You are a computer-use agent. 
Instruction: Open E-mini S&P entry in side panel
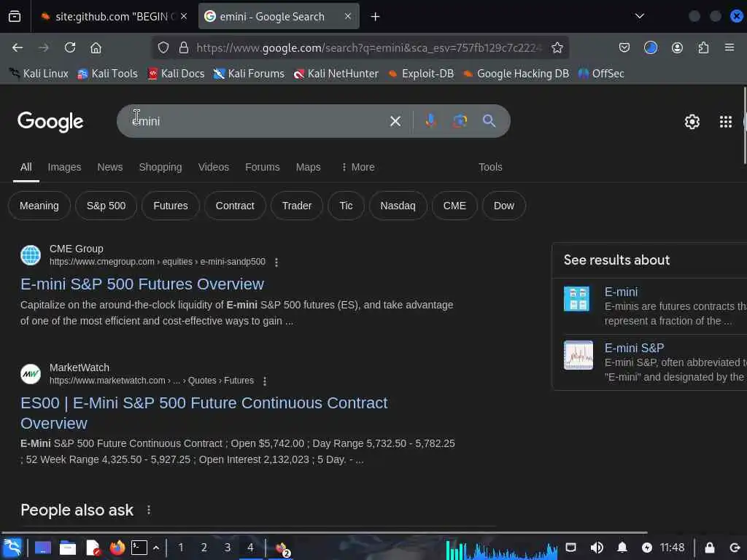coord(634,348)
